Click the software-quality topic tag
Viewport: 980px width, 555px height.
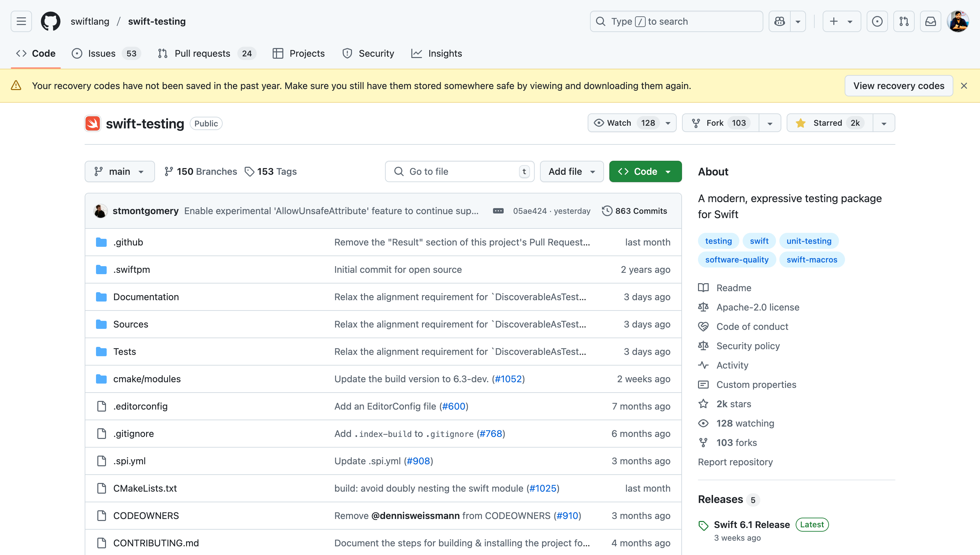point(737,259)
